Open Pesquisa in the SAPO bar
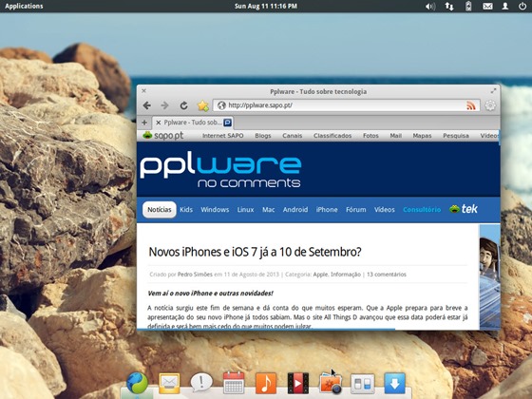 pos(456,136)
